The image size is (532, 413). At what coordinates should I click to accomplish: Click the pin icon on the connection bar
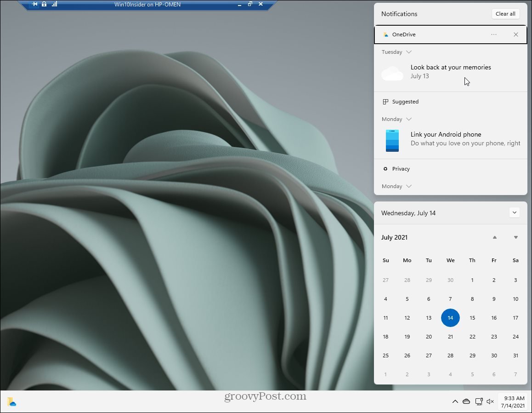pyautogui.click(x=34, y=4)
